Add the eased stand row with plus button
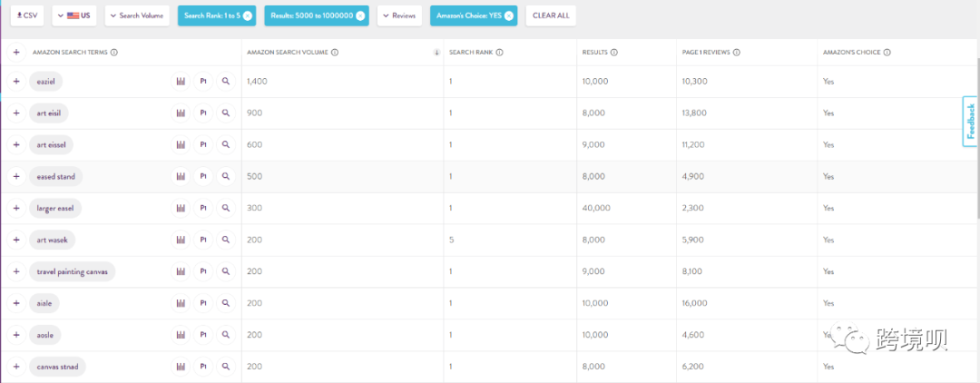This screenshot has height=383, width=980. tap(16, 177)
